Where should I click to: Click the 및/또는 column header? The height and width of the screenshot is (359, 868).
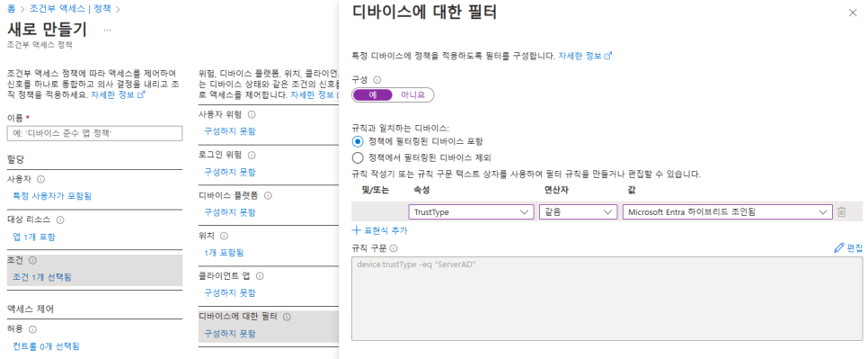pyautogui.click(x=376, y=190)
